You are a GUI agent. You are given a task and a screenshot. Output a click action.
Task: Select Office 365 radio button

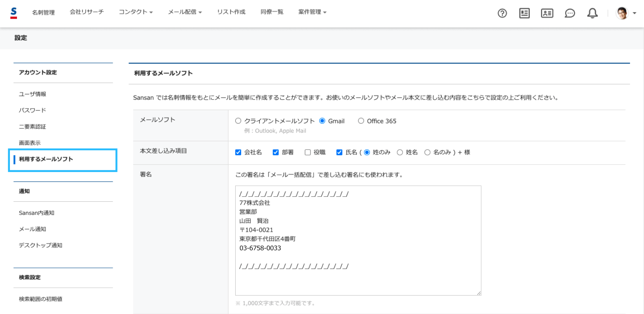[x=361, y=121]
